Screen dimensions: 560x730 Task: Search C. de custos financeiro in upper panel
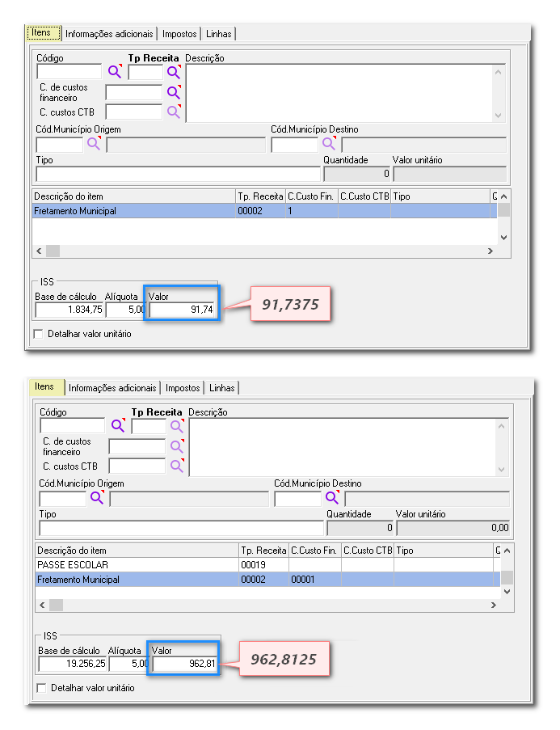coord(174,92)
